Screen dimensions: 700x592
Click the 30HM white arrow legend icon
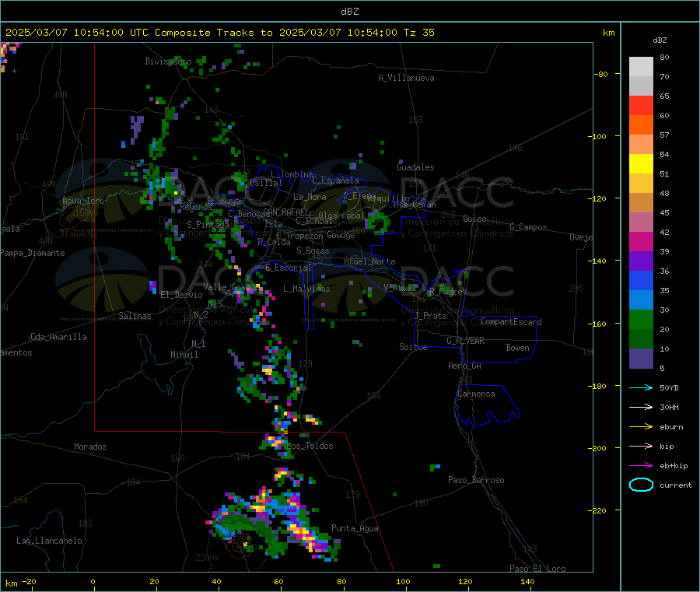click(x=641, y=407)
